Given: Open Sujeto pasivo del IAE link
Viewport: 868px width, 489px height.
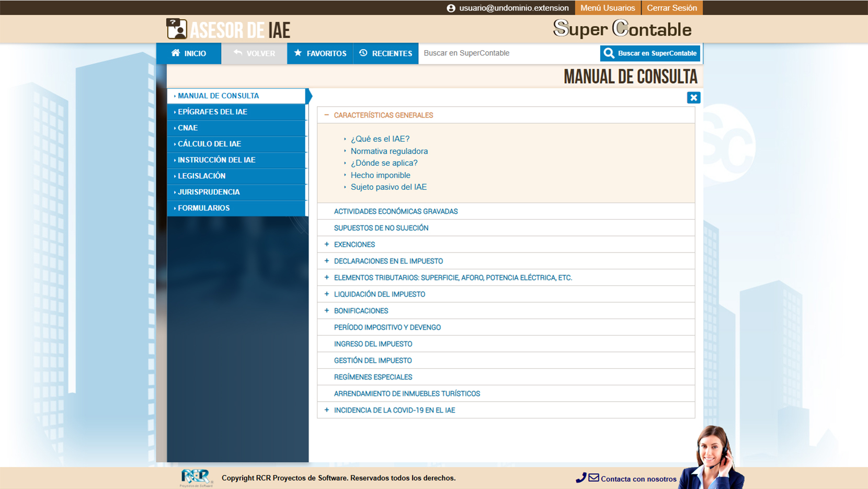Looking at the screenshot, I should [x=389, y=187].
